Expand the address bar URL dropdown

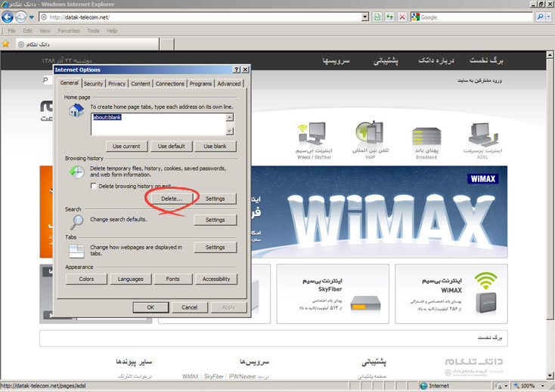tap(365, 17)
